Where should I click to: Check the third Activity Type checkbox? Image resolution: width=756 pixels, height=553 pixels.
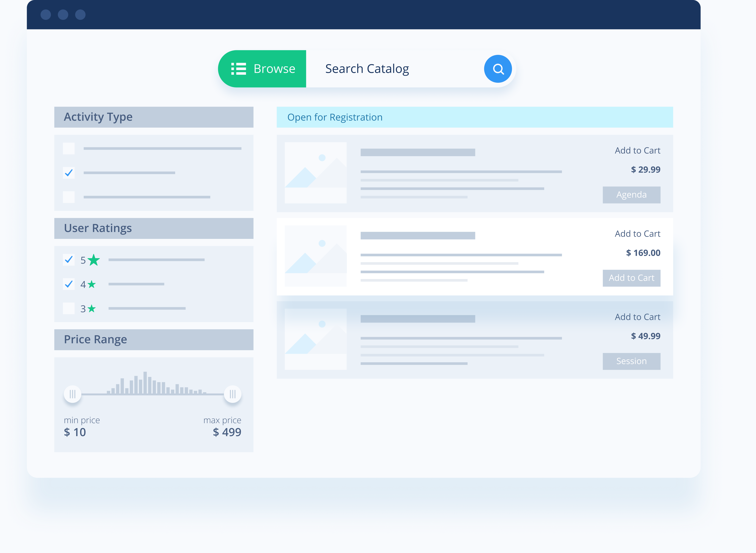(x=69, y=197)
